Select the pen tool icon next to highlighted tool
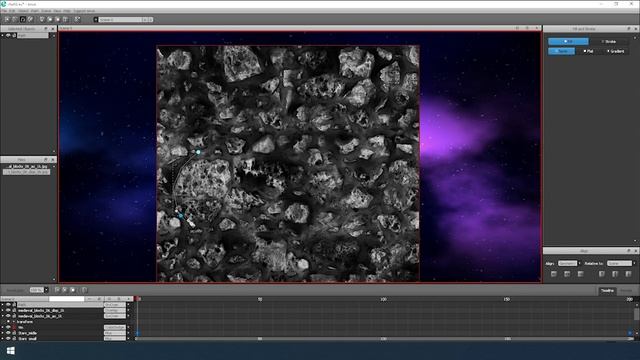The width and height of the screenshot is (640, 360). pos(30,19)
